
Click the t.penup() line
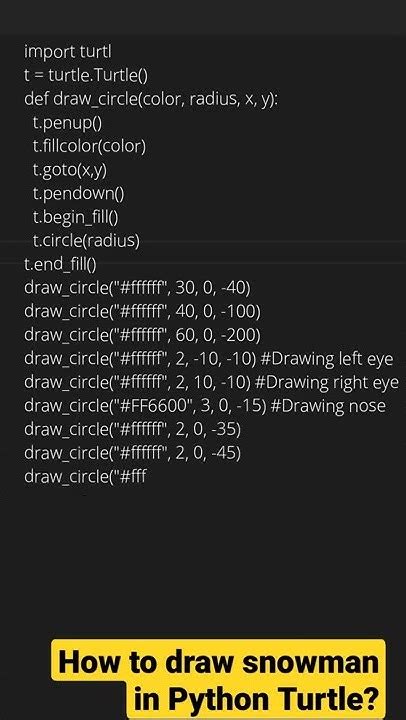point(67,123)
